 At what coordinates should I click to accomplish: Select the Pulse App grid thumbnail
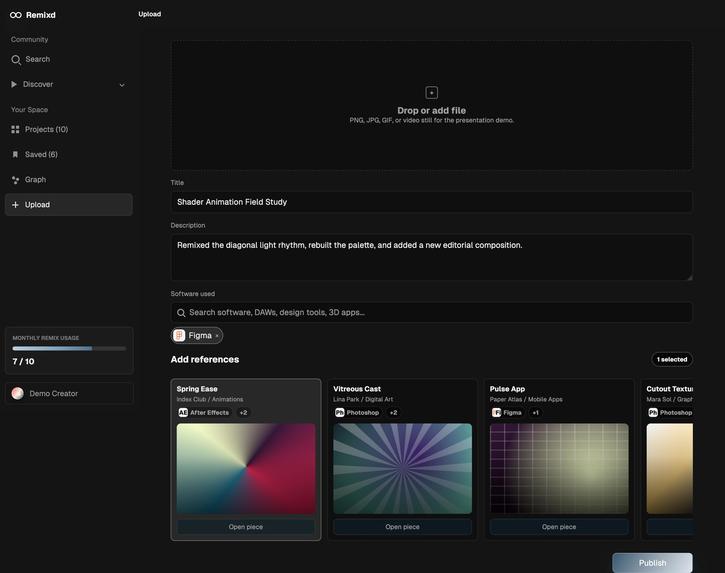559,468
